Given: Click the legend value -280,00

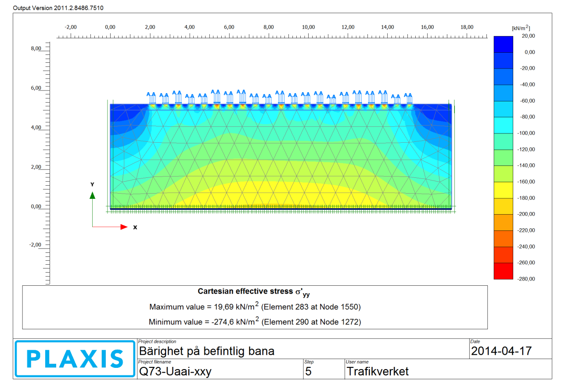Looking at the screenshot, I should click(x=527, y=279).
